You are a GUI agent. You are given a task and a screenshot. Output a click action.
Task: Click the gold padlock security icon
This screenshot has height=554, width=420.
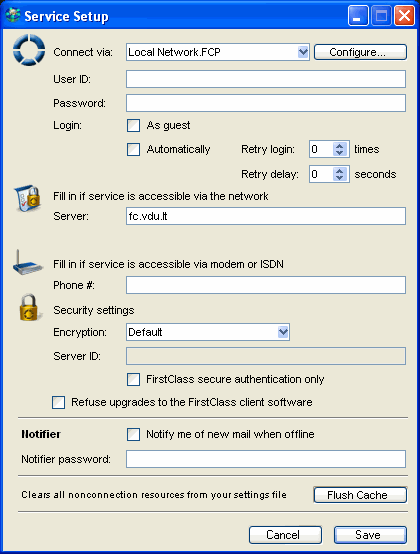(x=29, y=307)
